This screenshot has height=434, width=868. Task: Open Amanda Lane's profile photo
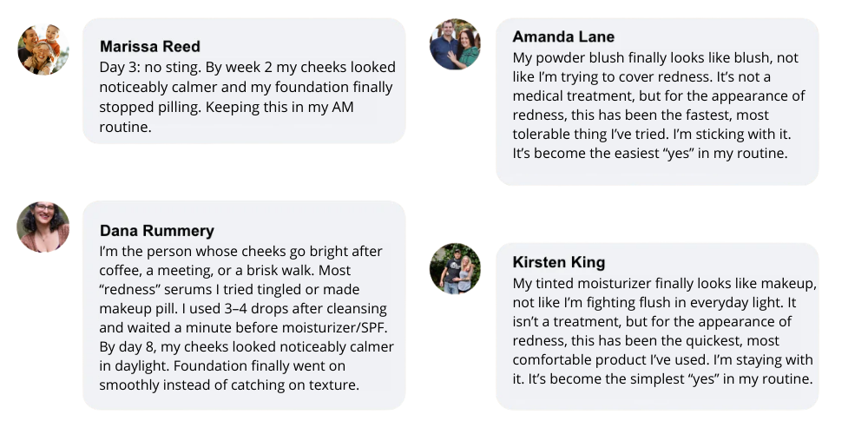455,44
